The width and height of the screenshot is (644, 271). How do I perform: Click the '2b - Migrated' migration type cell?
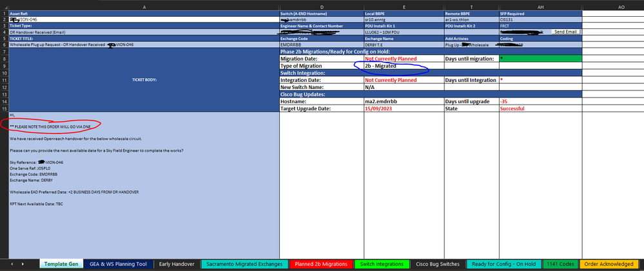point(404,66)
